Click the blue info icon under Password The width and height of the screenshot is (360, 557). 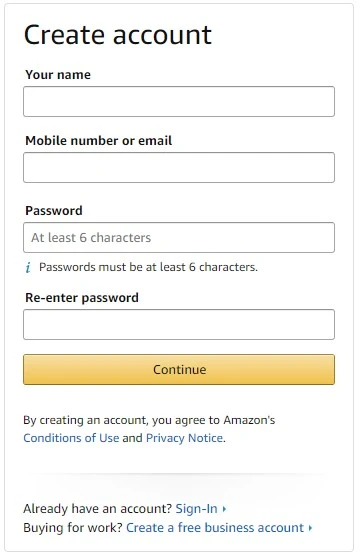coord(28,267)
